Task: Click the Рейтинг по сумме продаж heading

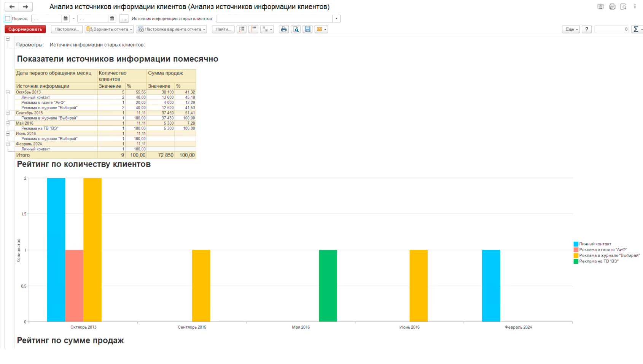Action: point(70,340)
